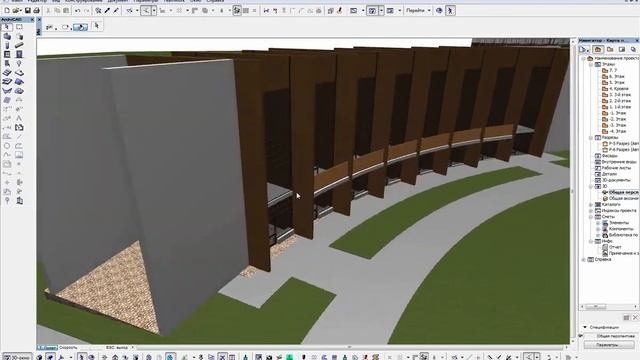Toggle the highlighted geometry method in info box
This screenshot has height=360, width=640.
click(x=81, y=27)
